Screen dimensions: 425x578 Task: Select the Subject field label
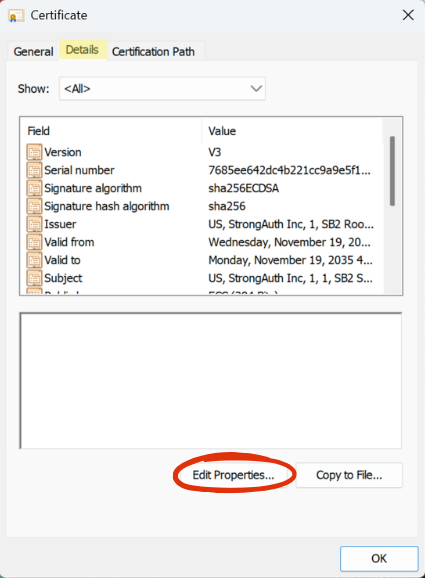(x=63, y=278)
